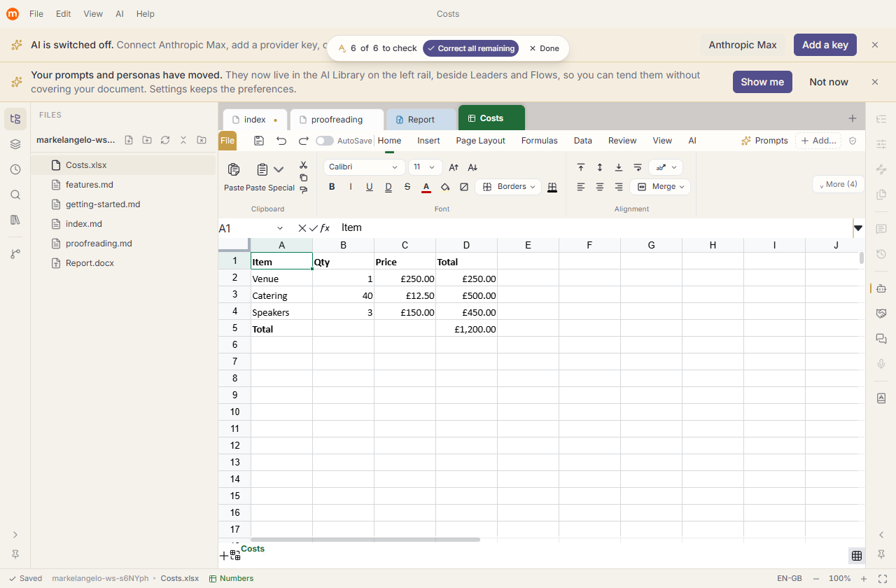This screenshot has height=588, width=896.
Task: Refresh the workspace file list
Action: tap(165, 140)
